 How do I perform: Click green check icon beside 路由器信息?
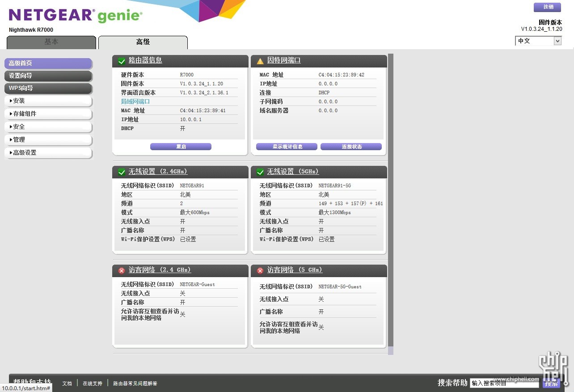[x=122, y=61]
